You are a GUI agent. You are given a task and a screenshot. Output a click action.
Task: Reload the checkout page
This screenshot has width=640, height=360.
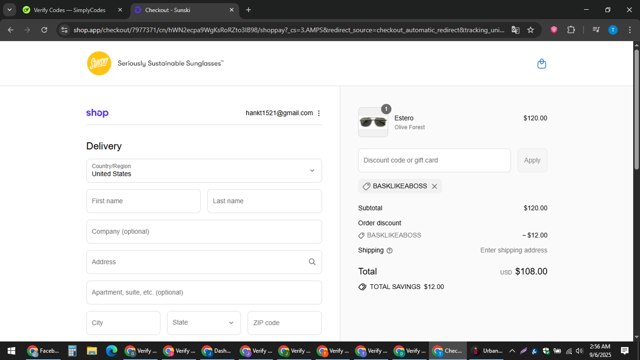tap(44, 30)
